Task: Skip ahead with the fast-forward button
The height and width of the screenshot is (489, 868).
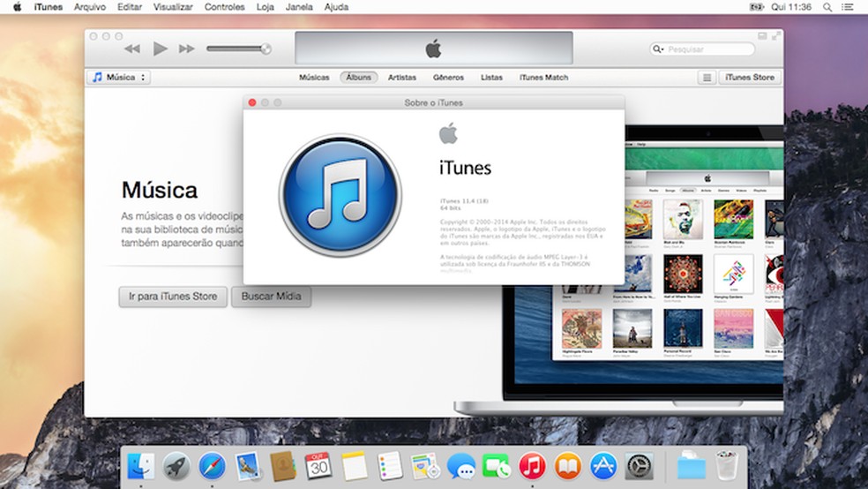Action: pos(186,49)
